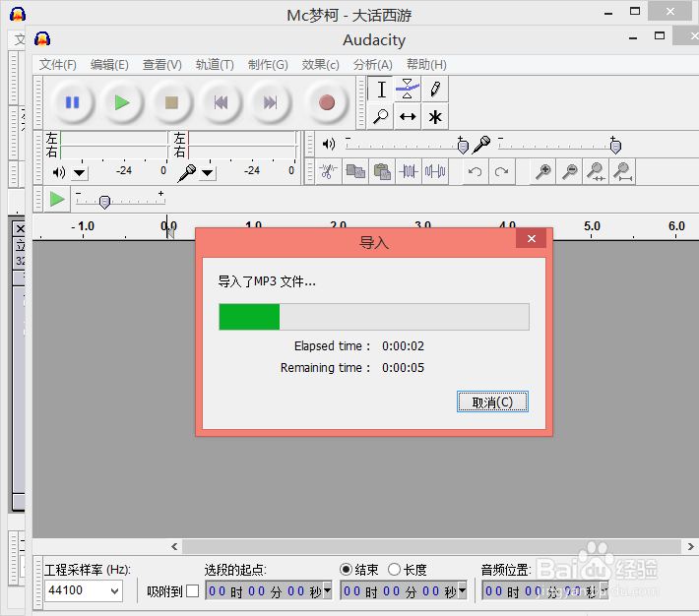Open the 效果(c) menu
699x616 pixels.
(320, 65)
